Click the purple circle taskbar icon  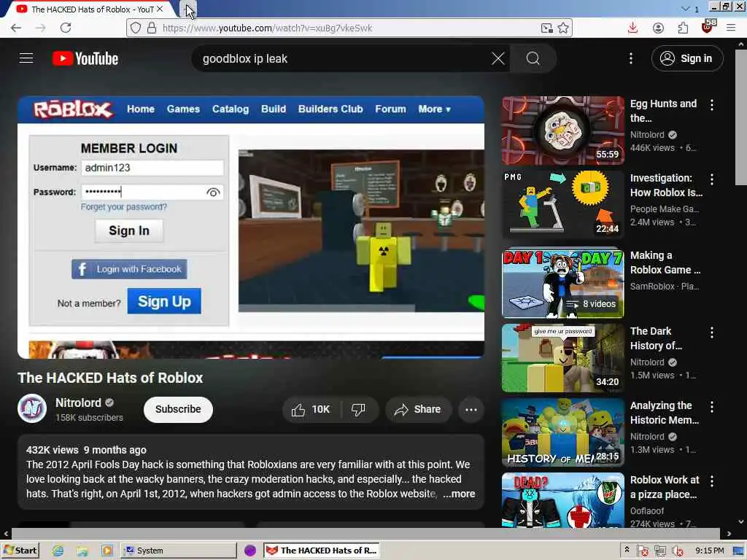pyautogui.click(x=250, y=551)
